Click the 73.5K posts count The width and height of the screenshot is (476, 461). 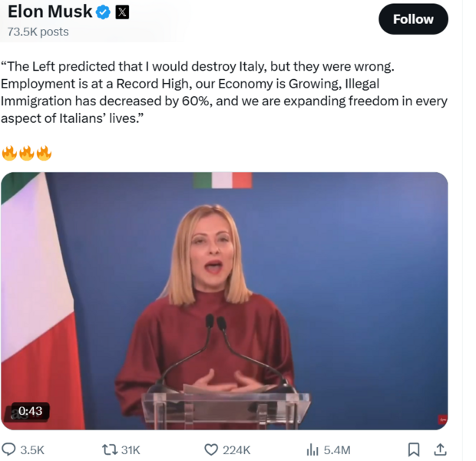(x=38, y=32)
